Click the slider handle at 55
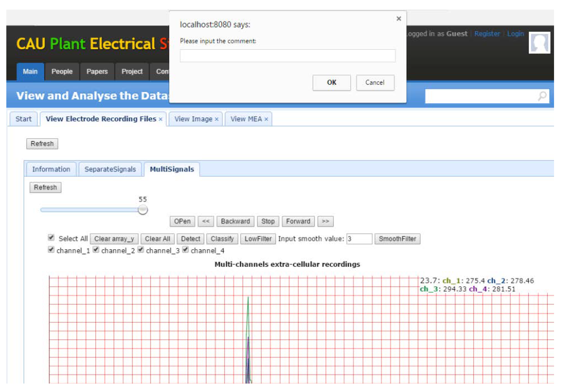 [143, 210]
